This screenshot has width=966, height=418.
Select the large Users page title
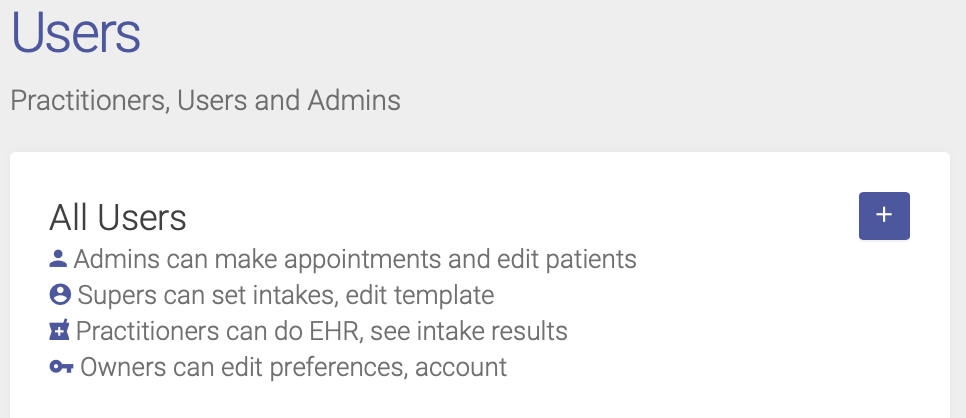(x=76, y=32)
